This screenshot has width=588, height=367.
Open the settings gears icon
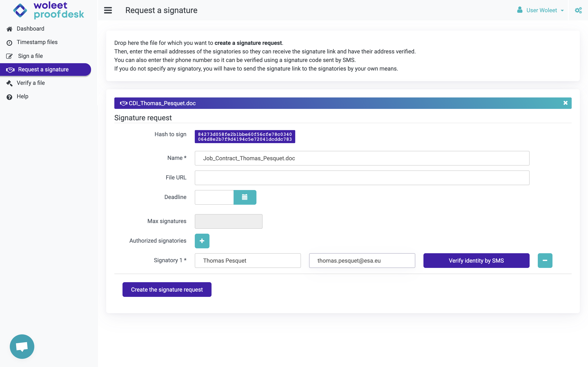click(x=578, y=10)
